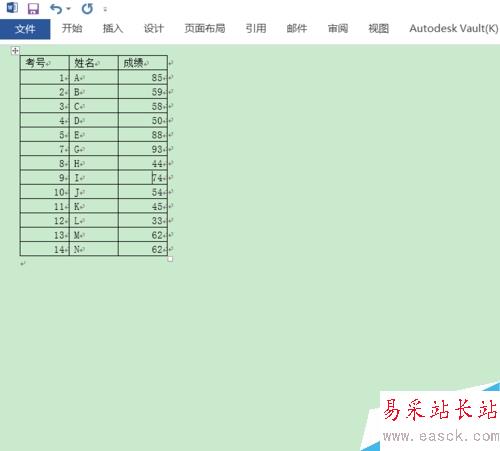Click exam number cell 1
This screenshot has height=451, width=500.
45,77
